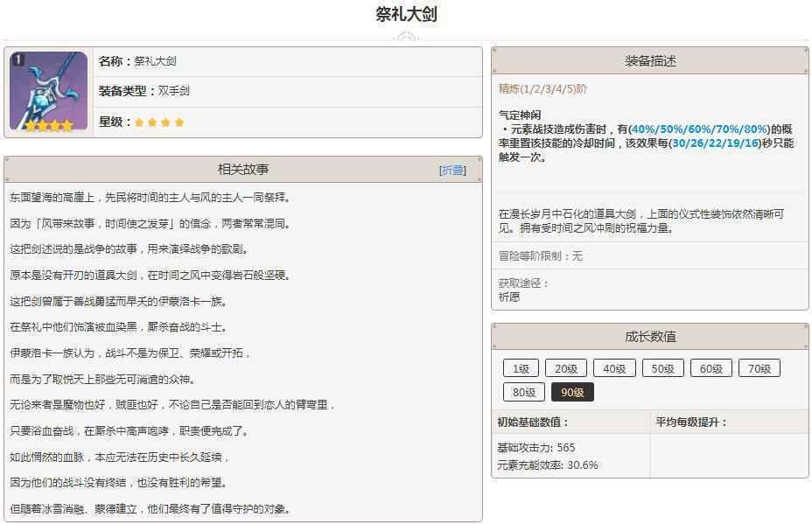
Task: Click story line starting 这把剑曾属于善战
Action: click(x=119, y=301)
